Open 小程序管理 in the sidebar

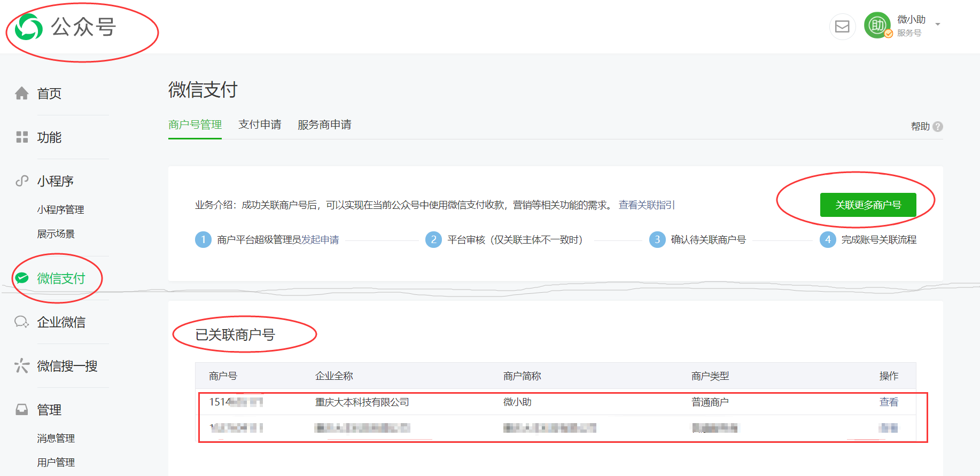pos(60,210)
